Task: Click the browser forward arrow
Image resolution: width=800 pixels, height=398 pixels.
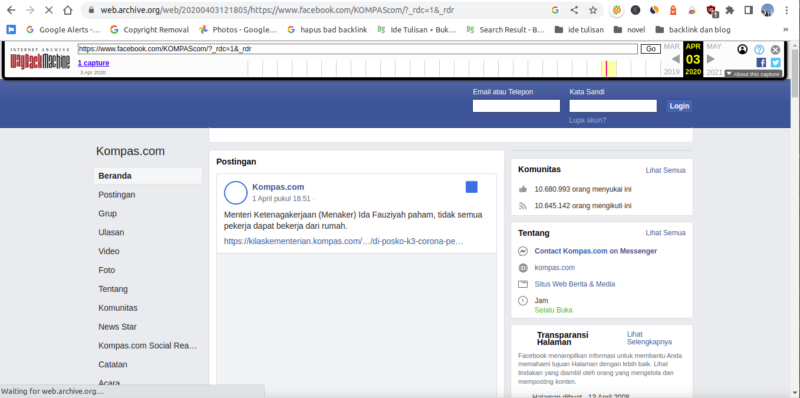Action: (30, 10)
